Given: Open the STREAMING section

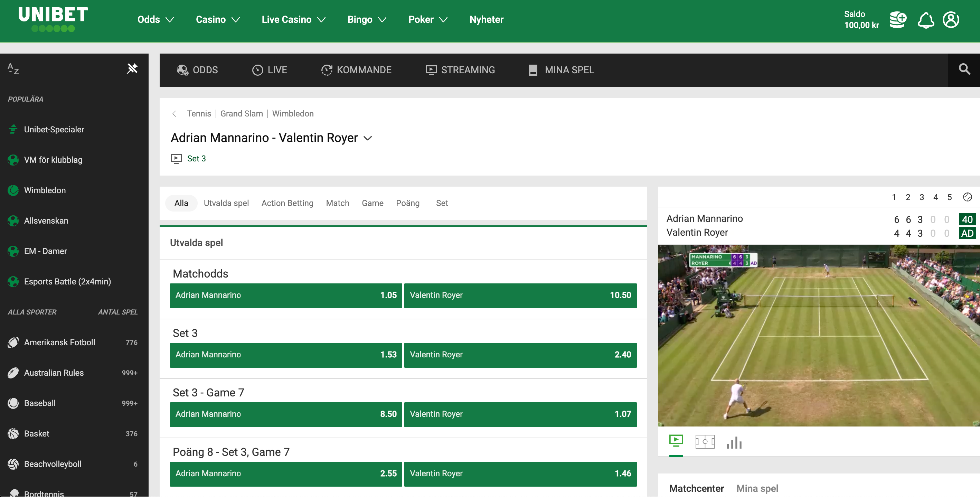Looking at the screenshot, I should (460, 70).
